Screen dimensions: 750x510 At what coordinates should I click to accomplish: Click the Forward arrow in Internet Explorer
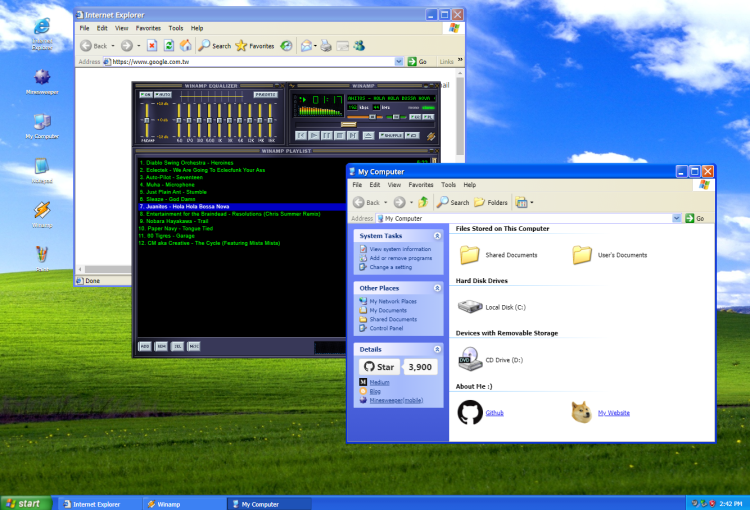126,45
